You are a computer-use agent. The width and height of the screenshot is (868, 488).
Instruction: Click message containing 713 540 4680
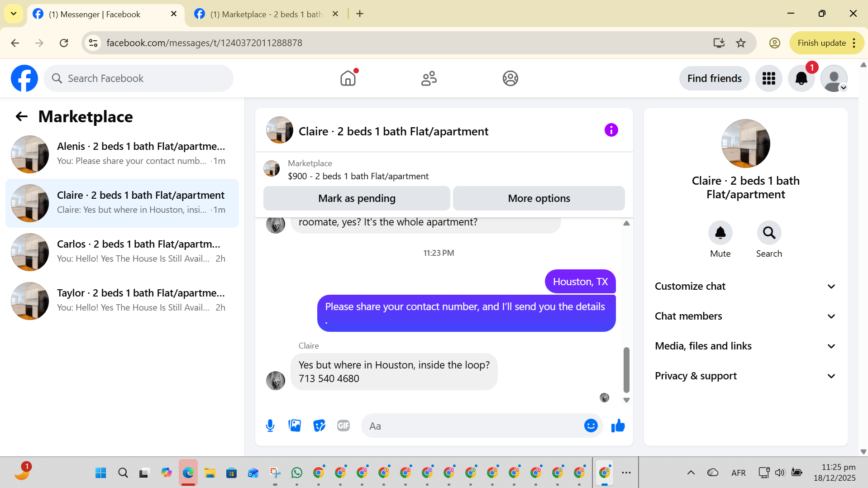point(394,372)
